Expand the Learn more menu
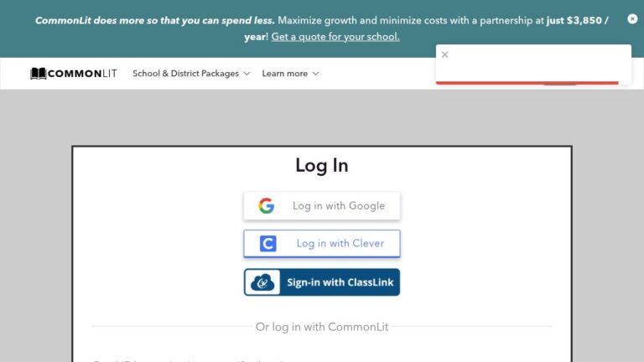The width and height of the screenshot is (644, 362). tap(290, 74)
